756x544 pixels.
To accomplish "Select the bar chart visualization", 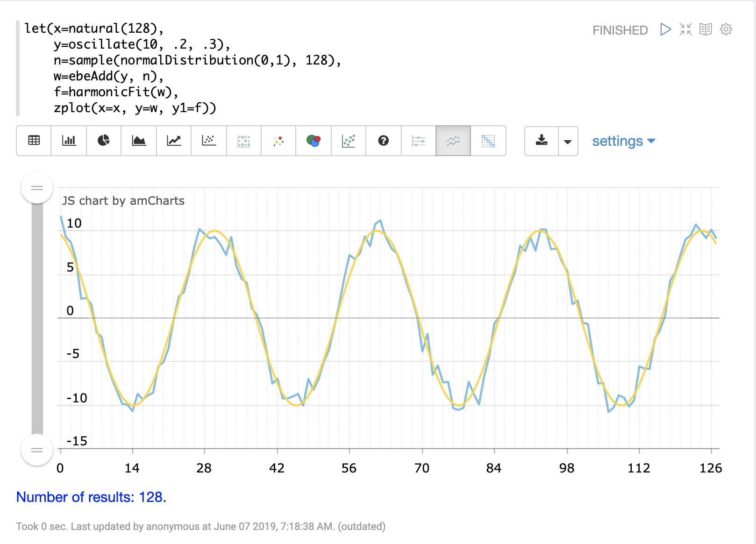I will [x=69, y=141].
